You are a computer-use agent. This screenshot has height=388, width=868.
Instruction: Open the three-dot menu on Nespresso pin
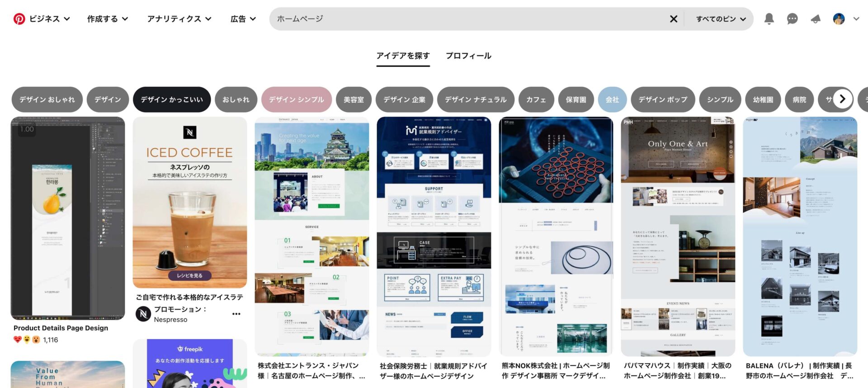click(x=236, y=314)
